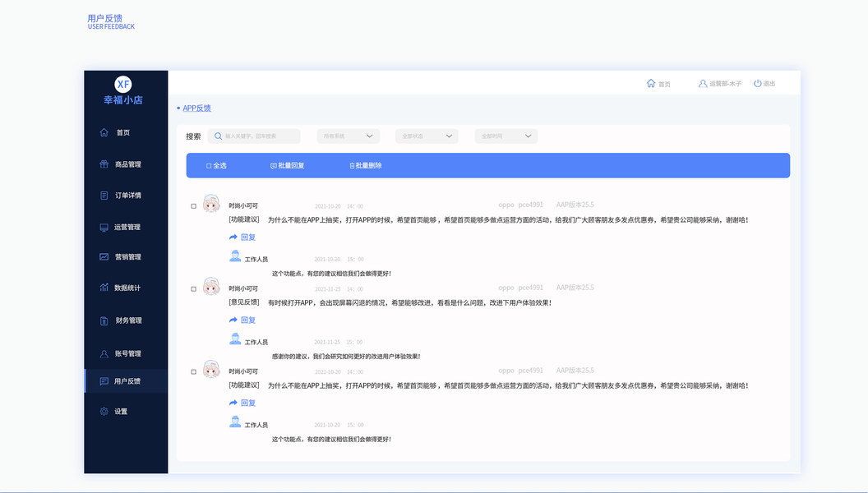868x493 pixels.
Task: Tick the 全选 checkbox
Action: [209, 166]
